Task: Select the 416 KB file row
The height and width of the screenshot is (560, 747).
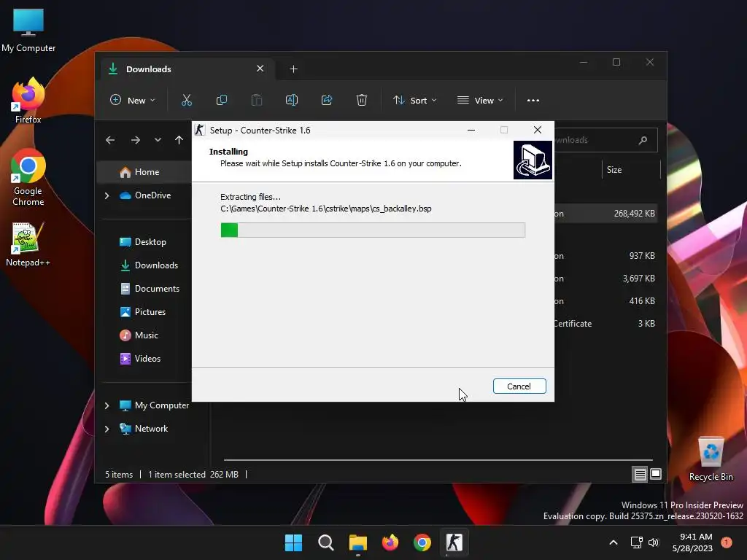Action: (x=606, y=301)
